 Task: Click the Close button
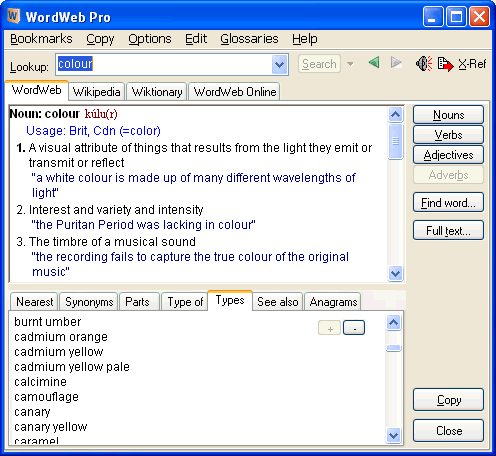pyautogui.click(x=448, y=431)
